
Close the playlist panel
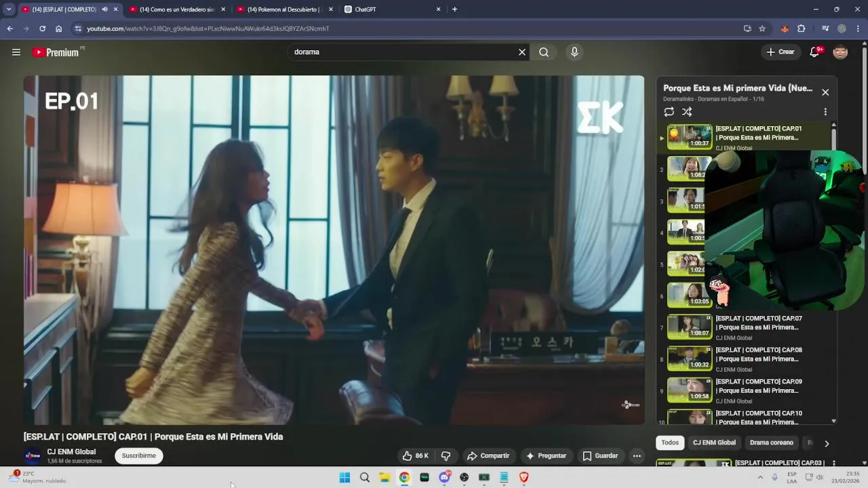pos(825,92)
